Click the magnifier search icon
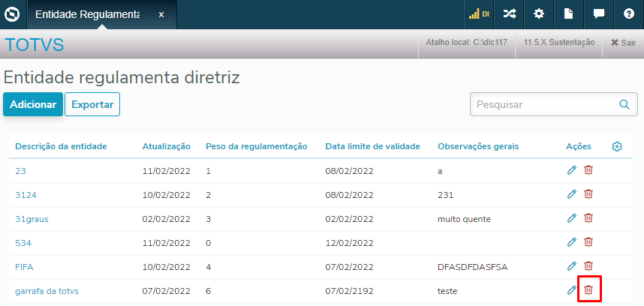The image size is (644, 306). click(x=624, y=104)
